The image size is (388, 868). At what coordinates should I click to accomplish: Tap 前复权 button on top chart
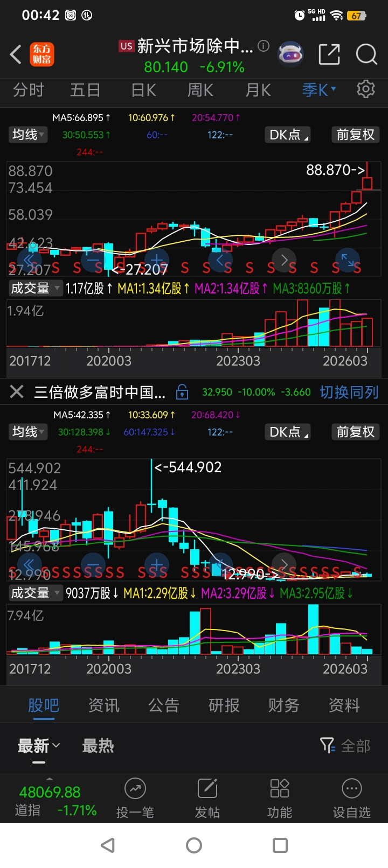pos(355,135)
